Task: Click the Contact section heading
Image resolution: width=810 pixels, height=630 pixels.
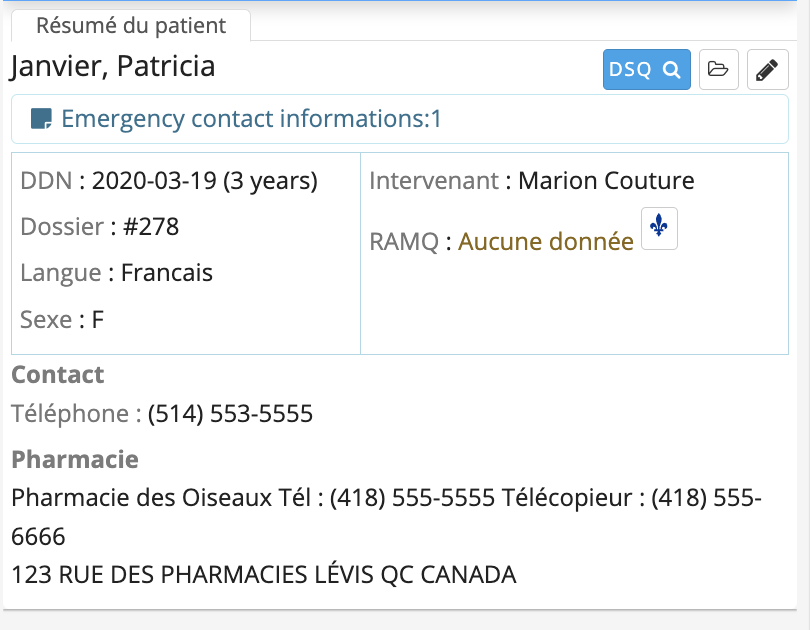Action: [58, 375]
